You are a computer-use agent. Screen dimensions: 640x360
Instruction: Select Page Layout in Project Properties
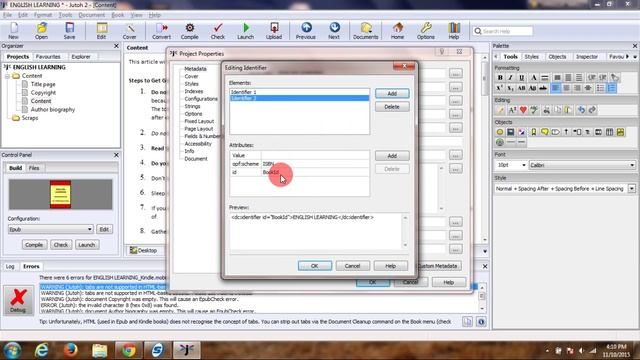click(x=199, y=129)
